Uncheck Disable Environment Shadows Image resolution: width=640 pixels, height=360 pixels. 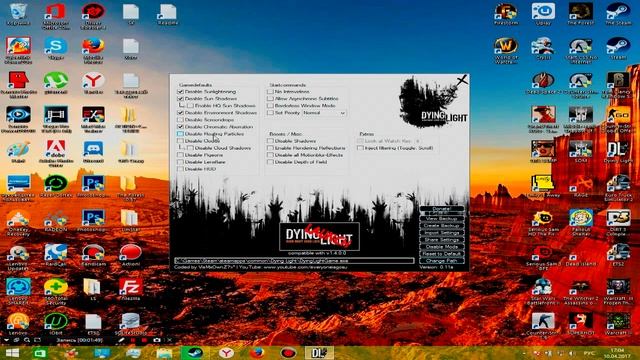pos(180,113)
